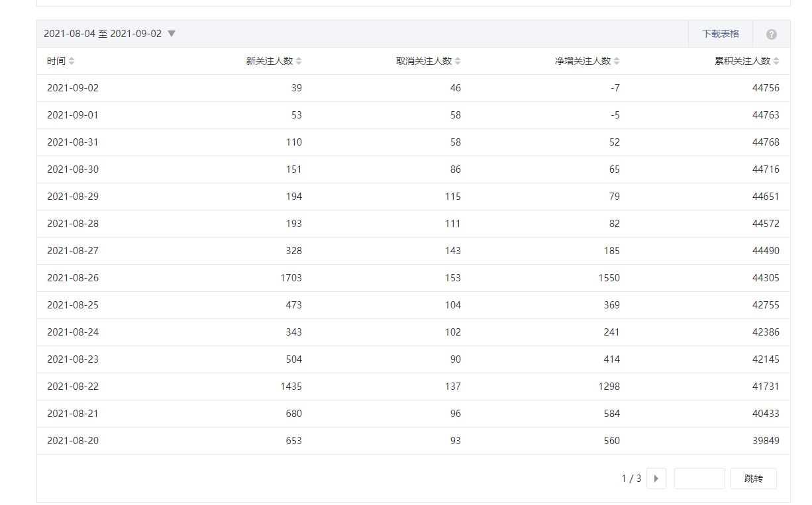The image size is (812, 505).
Task: Click the 1 / 3 page indicator
Action: point(631,479)
